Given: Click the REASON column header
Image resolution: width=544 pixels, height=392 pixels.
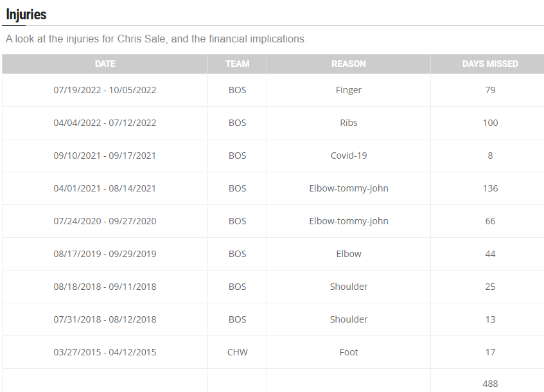Looking at the screenshot, I should point(349,64).
